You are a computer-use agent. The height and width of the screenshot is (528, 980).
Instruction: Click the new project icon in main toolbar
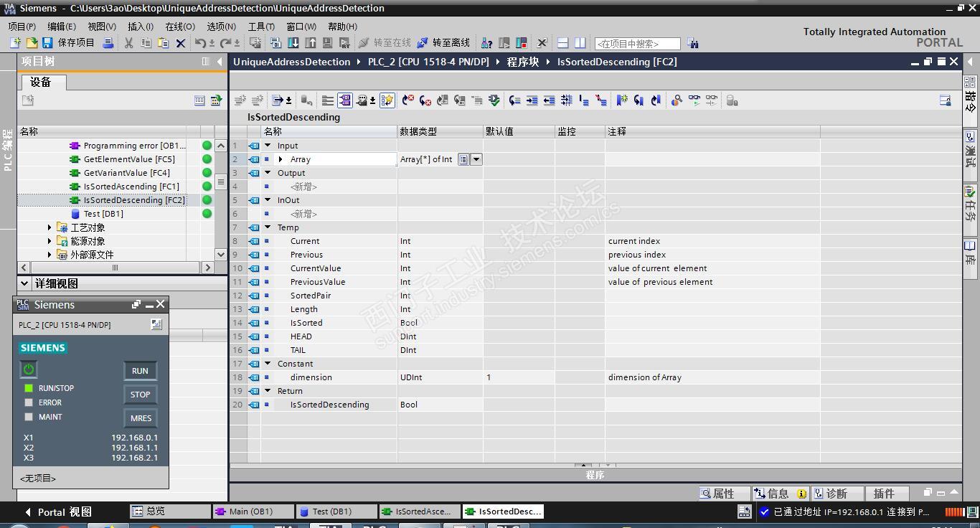15,43
